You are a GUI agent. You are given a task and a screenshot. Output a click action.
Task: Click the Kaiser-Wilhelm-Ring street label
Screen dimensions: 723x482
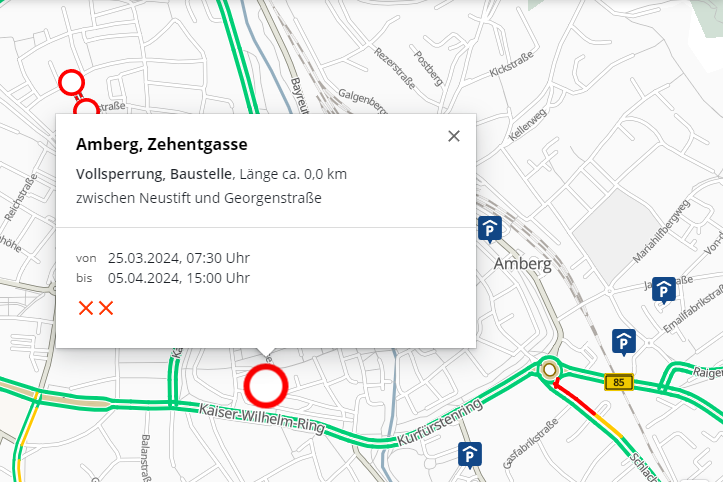pyautogui.click(x=260, y=418)
